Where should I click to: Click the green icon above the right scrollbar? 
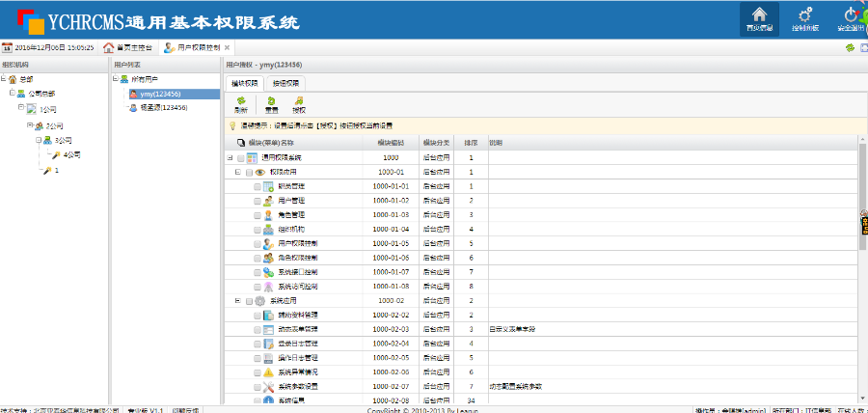tap(850, 47)
